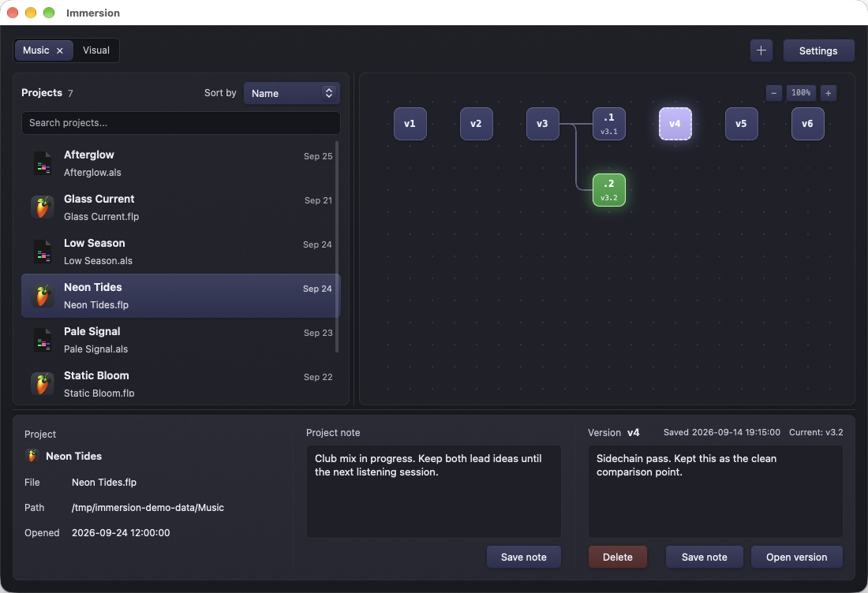Close the Music tab with its X
868x593 pixels.
(60, 50)
